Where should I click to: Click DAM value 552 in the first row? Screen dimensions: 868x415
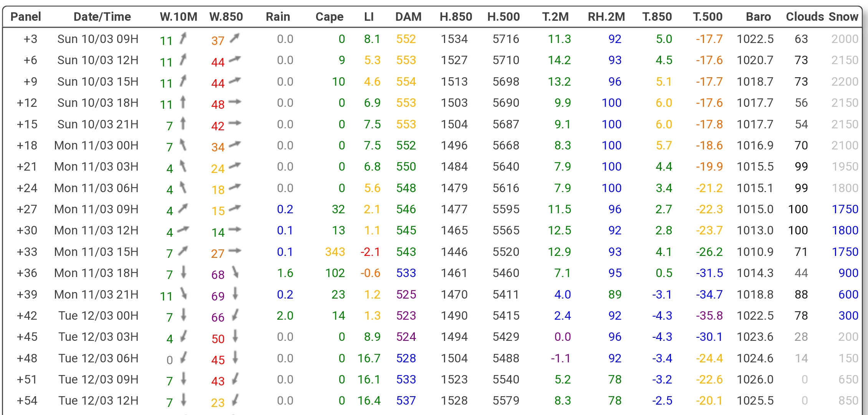tap(406, 39)
